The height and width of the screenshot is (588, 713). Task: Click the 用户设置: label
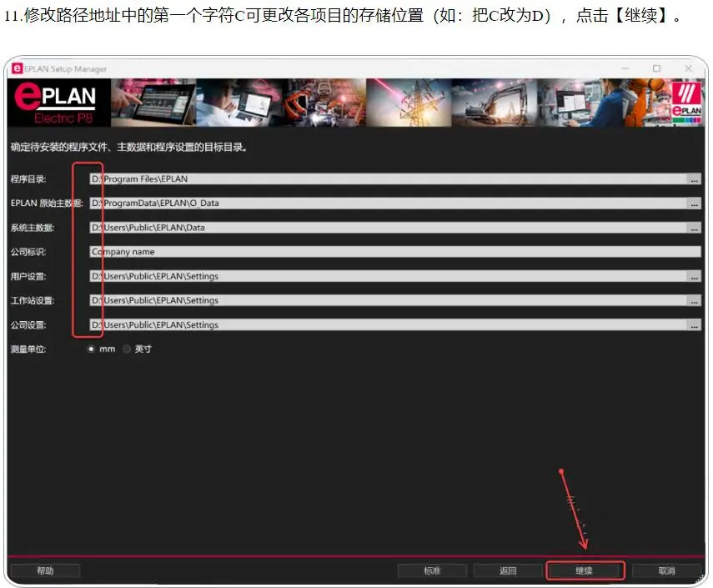click(28, 277)
